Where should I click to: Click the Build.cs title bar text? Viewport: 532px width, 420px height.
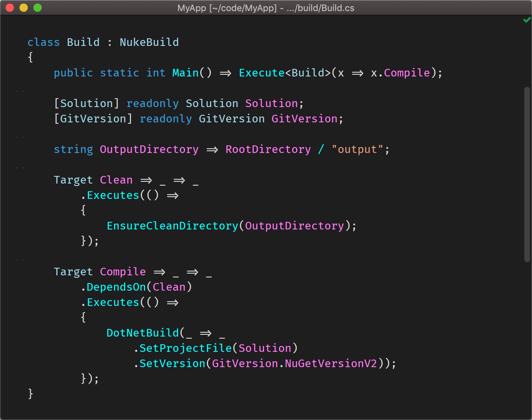266,8
